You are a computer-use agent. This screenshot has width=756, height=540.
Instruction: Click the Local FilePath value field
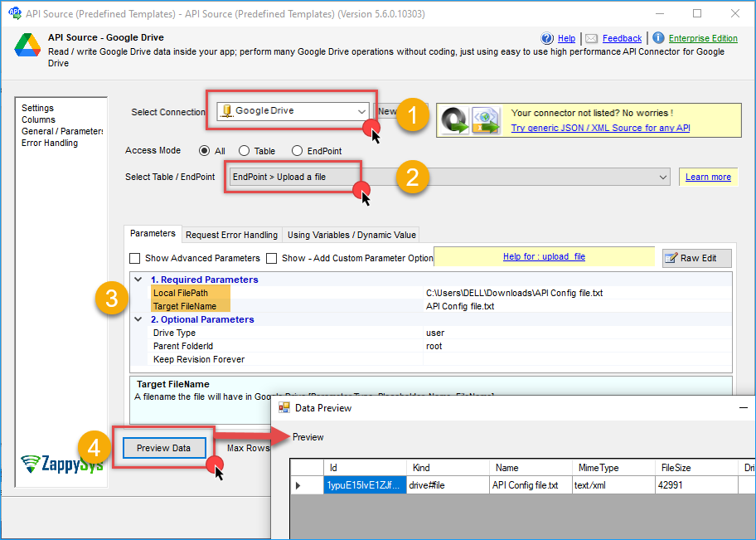coord(577,293)
